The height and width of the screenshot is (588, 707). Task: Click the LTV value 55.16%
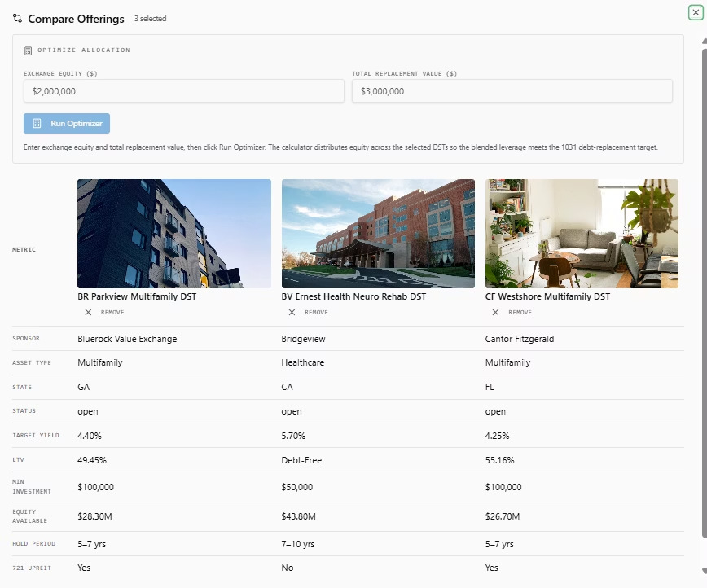click(499, 460)
